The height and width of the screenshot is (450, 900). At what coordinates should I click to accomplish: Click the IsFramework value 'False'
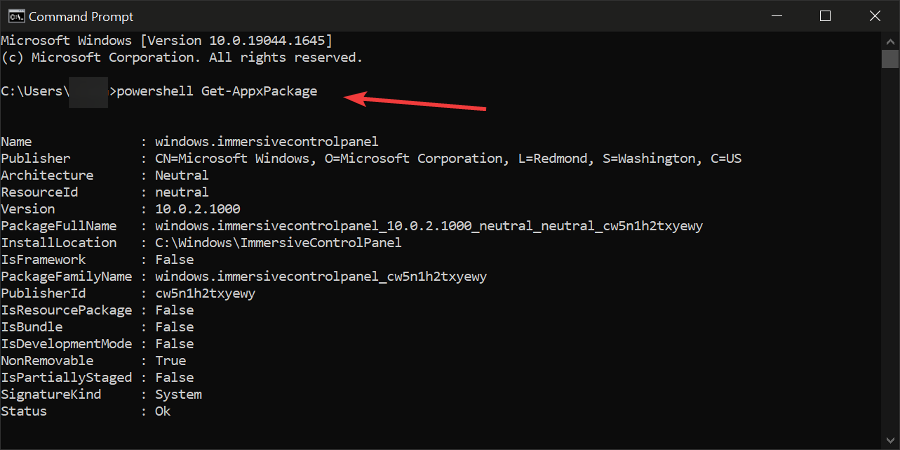pos(174,259)
